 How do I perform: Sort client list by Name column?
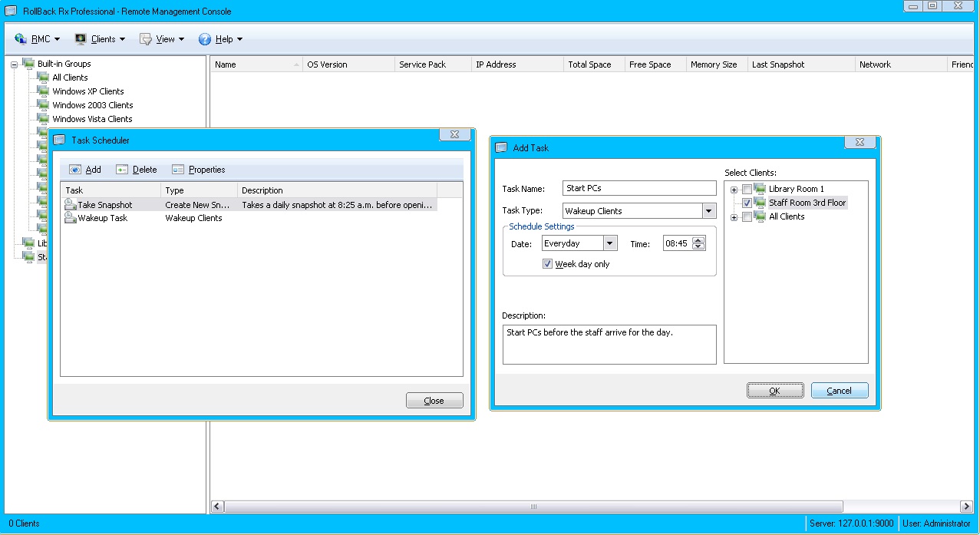pos(256,64)
